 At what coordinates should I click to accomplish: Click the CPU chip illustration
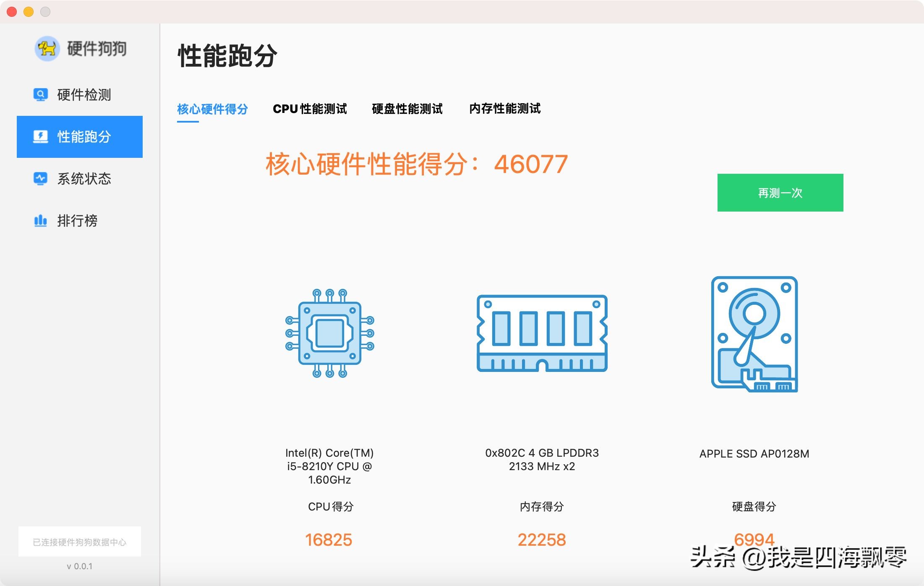330,334
